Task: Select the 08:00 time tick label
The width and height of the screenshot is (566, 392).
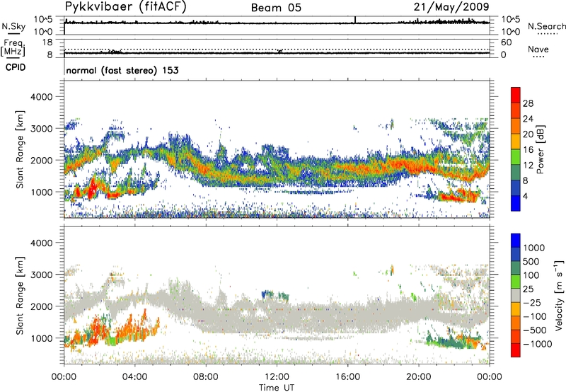Action: tap(206, 377)
